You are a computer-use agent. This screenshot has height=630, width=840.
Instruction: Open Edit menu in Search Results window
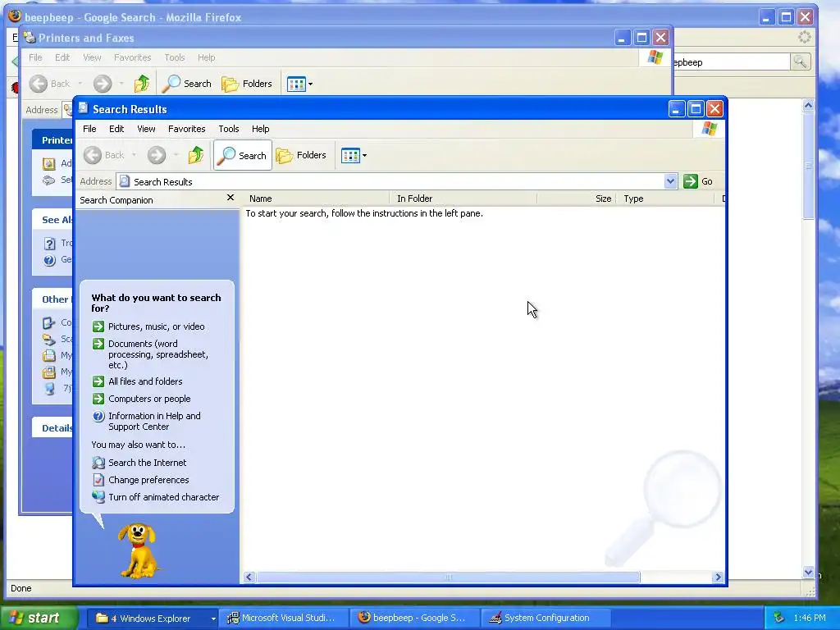coord(116,129)
